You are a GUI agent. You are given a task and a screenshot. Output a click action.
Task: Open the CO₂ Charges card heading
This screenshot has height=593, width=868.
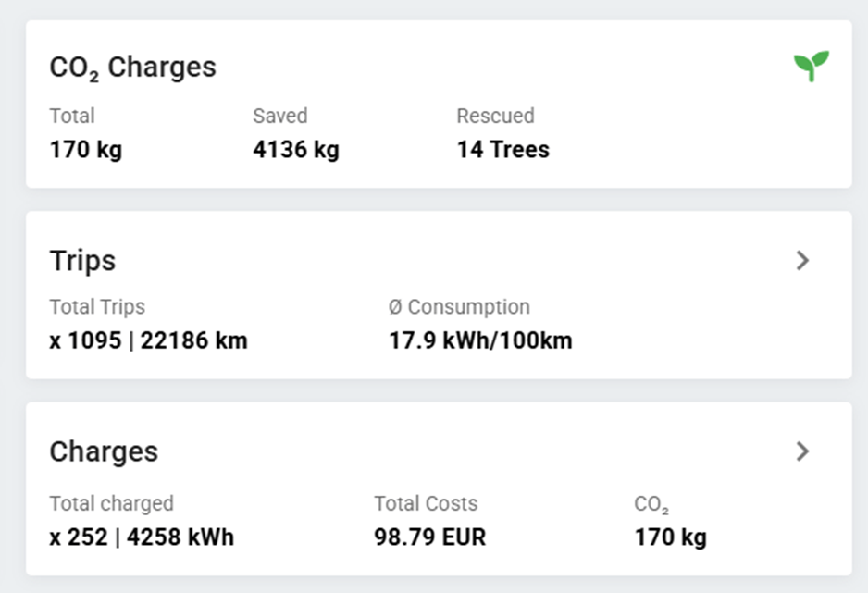[x=132, y=68]
